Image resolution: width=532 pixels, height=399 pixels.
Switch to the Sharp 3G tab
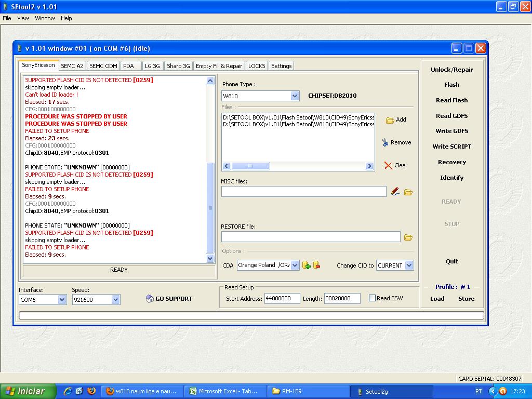pyautogui.click(x=179, y=66)
